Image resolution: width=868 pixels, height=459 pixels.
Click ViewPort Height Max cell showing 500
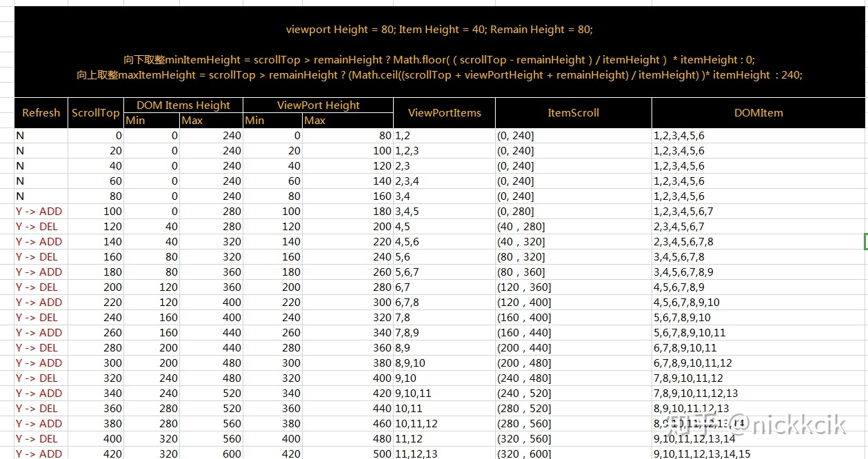347,453
